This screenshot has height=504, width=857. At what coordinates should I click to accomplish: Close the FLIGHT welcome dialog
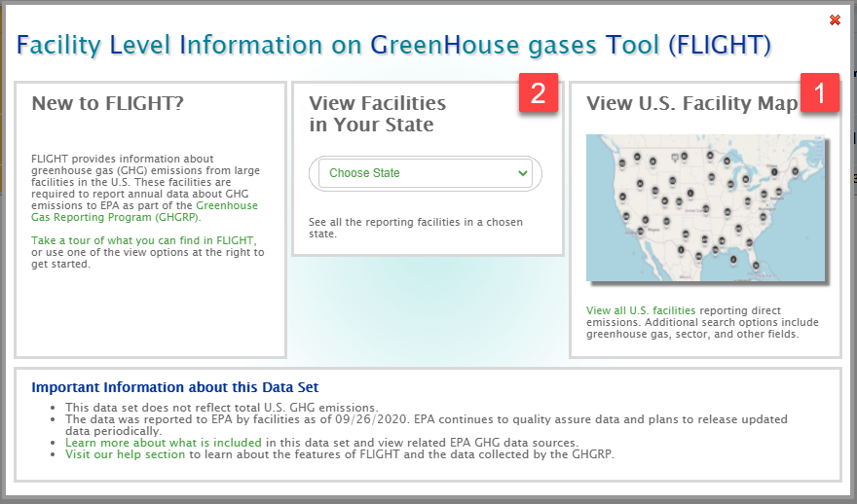click(x=835, y=20)
